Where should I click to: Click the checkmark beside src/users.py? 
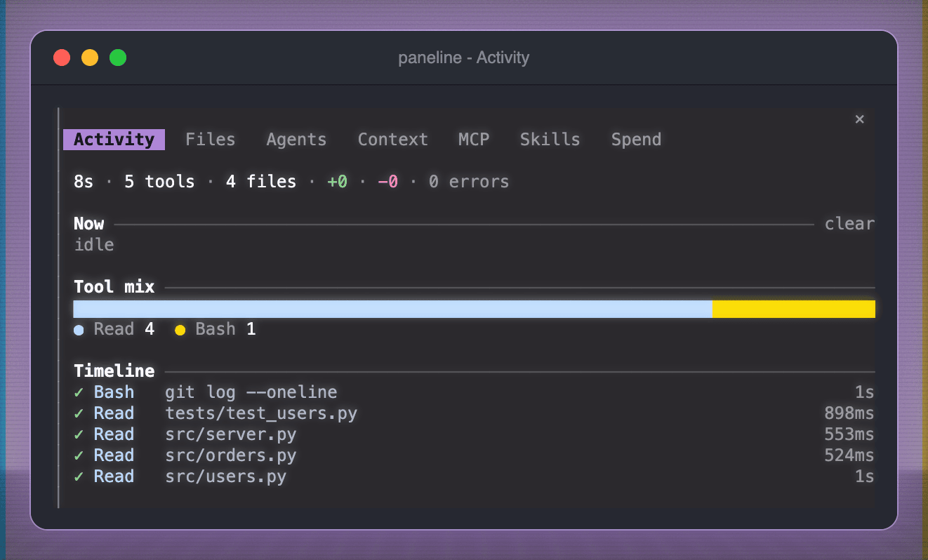(x=79, y=476)
